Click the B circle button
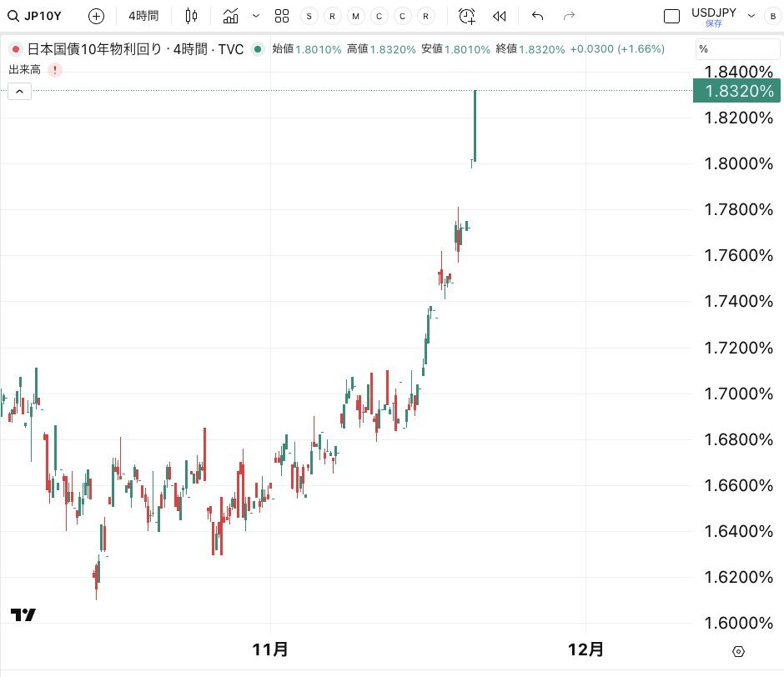 [x=773, y=16]
